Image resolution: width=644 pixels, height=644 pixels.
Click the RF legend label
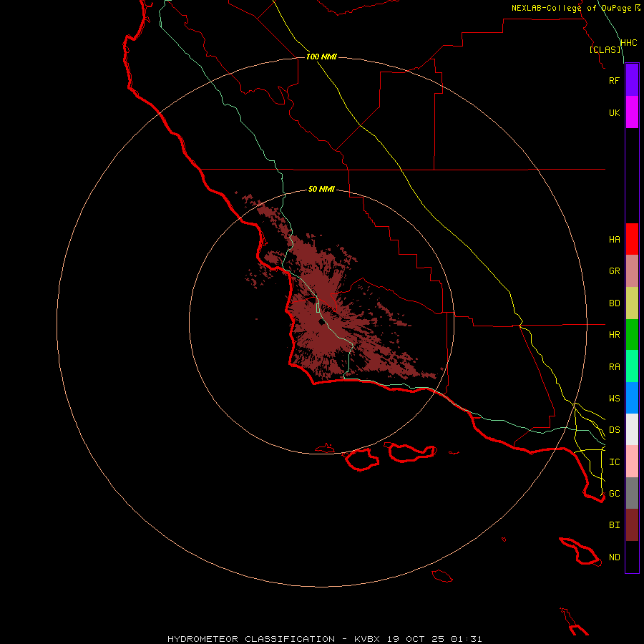tap(614, 80)
